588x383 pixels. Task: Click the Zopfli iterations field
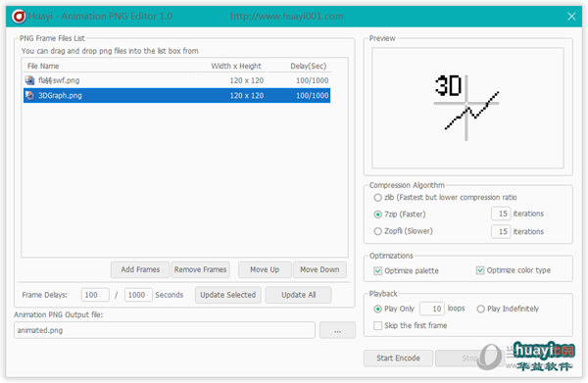pos(501,231)
